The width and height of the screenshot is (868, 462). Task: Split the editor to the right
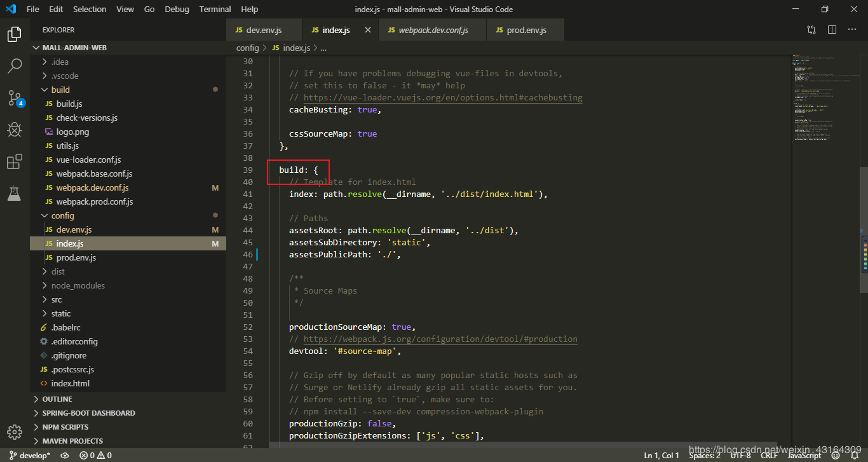coord(832,30)
